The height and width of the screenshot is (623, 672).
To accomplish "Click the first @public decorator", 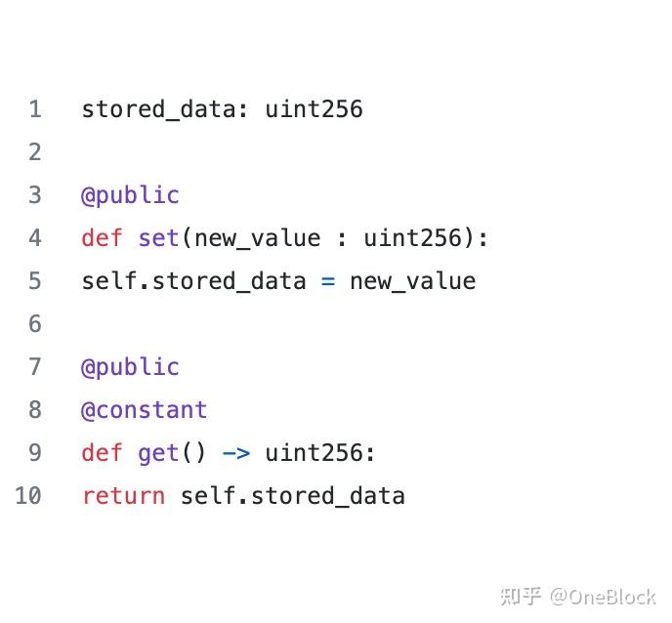I will click(130, 195).
